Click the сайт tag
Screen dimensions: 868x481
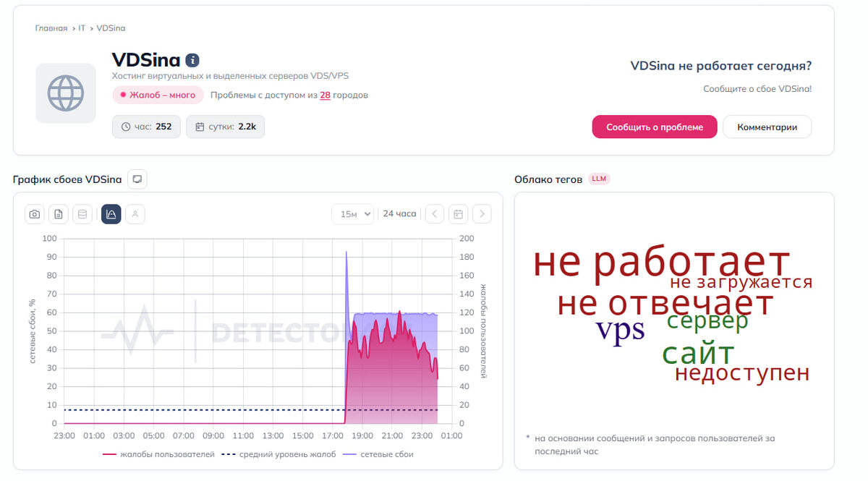click(x=698, y=354)
